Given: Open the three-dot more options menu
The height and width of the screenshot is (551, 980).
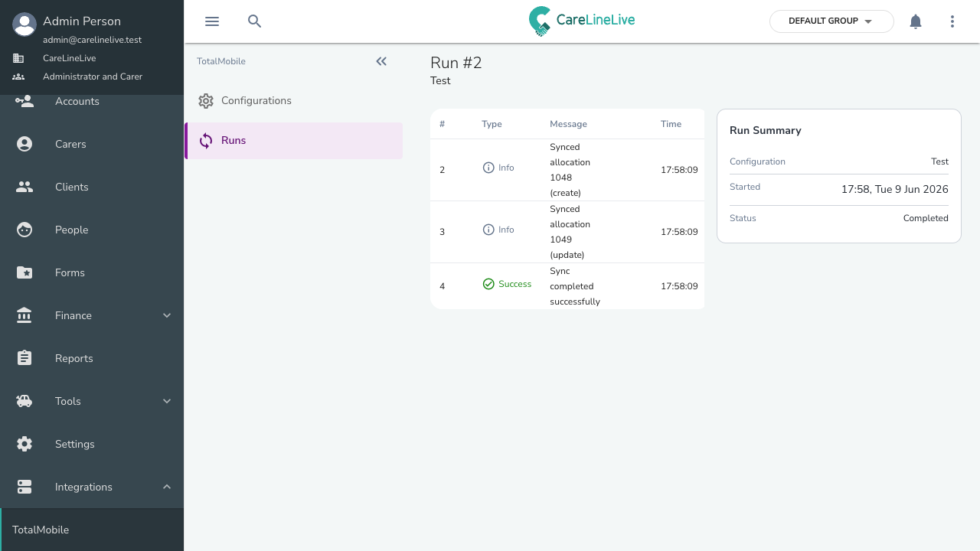Looking at the screenshot, I should [952, 21].
